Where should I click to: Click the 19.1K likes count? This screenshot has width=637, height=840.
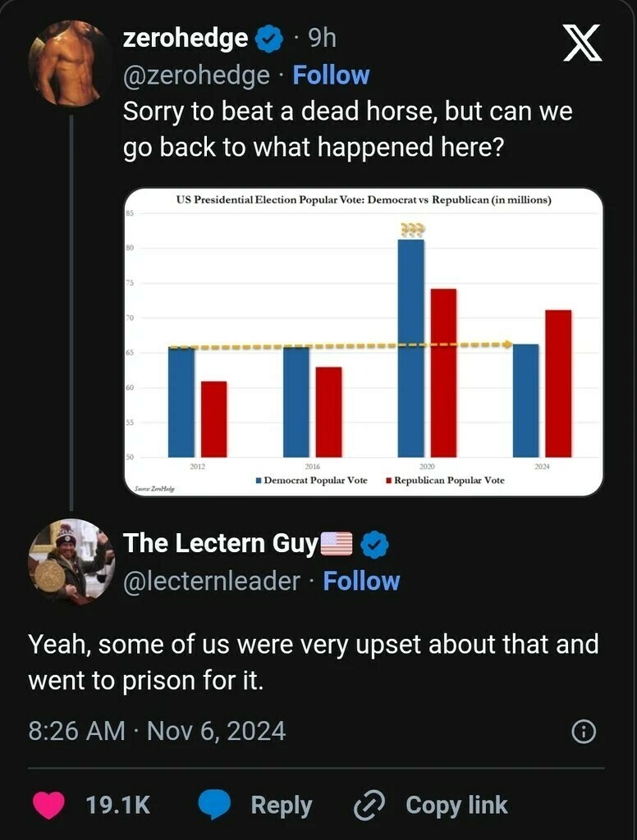[117, 805]
